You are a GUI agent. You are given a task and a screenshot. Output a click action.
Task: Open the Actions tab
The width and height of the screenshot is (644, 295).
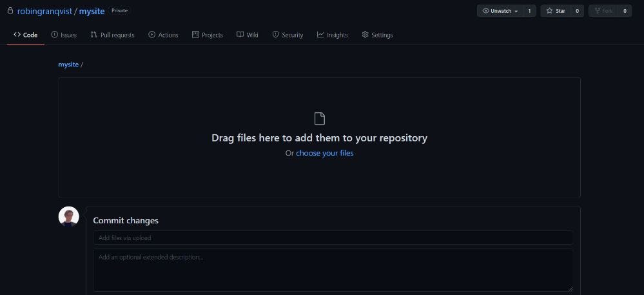click(x=164, y=35)
